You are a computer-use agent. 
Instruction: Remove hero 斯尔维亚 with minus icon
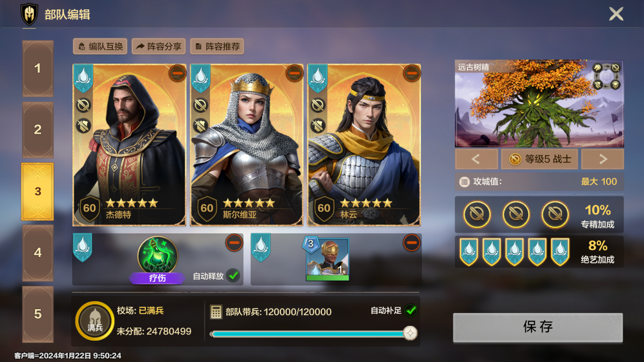294,73
